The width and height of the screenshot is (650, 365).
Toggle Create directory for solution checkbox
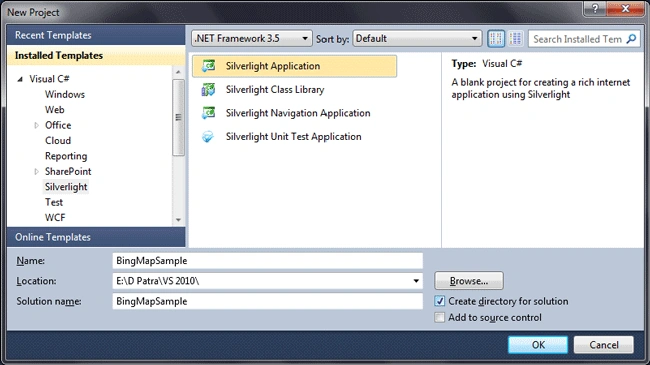click(x=439, y=301)
